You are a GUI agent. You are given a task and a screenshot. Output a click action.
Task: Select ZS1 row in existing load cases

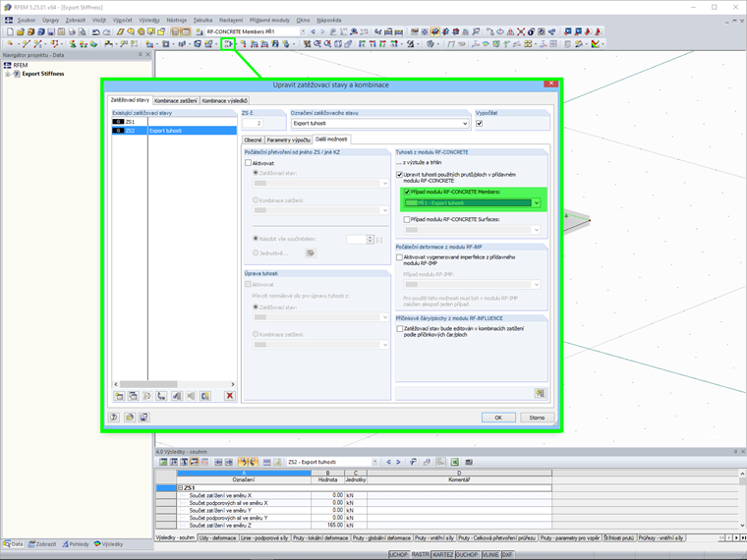[x=174, y=122]
